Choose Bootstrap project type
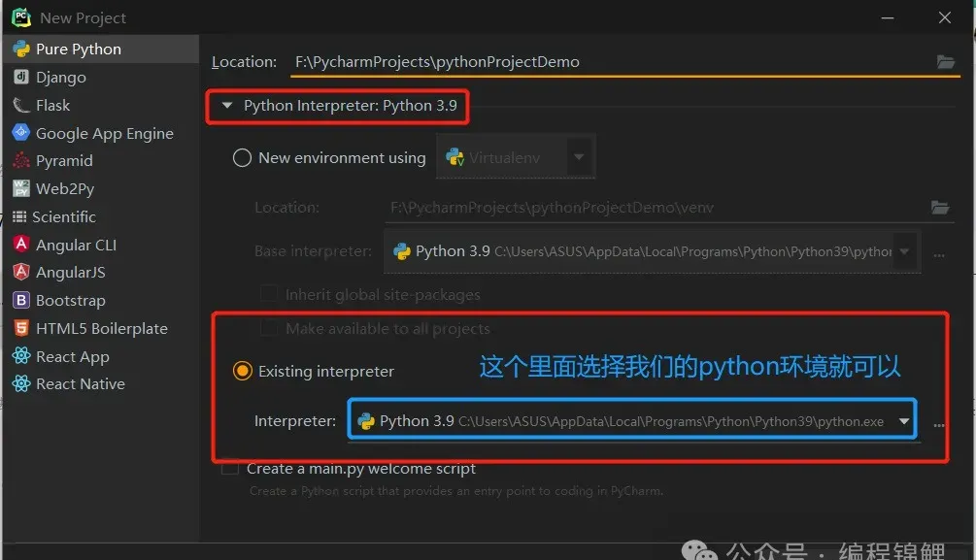Viewport: 976px width, 560px height. [101, 300]
